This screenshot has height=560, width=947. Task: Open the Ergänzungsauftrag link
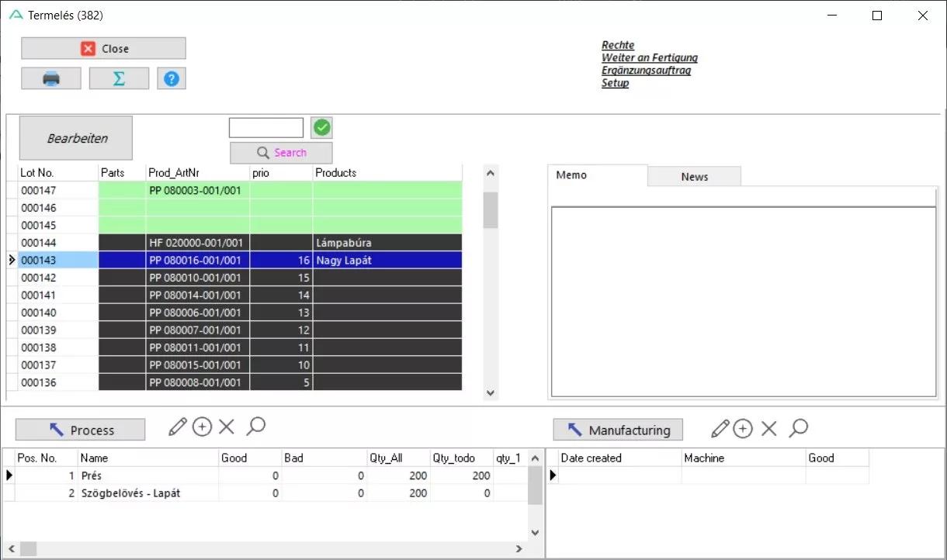(646, 71)
